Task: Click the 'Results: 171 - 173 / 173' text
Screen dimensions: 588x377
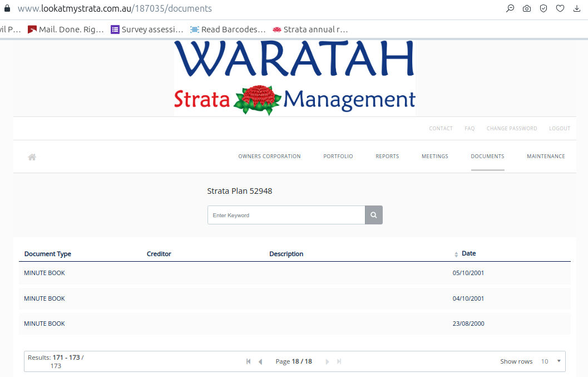Action: (56, 361)
